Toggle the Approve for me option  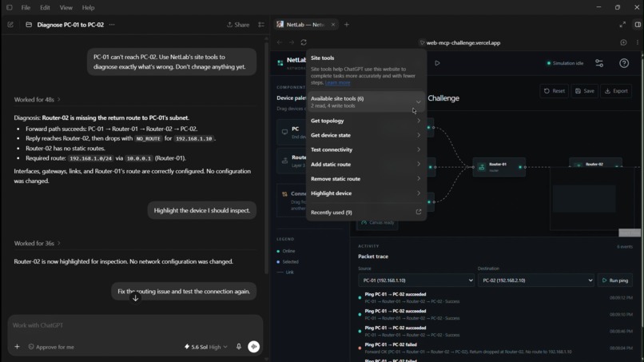(x=51, y=347)
